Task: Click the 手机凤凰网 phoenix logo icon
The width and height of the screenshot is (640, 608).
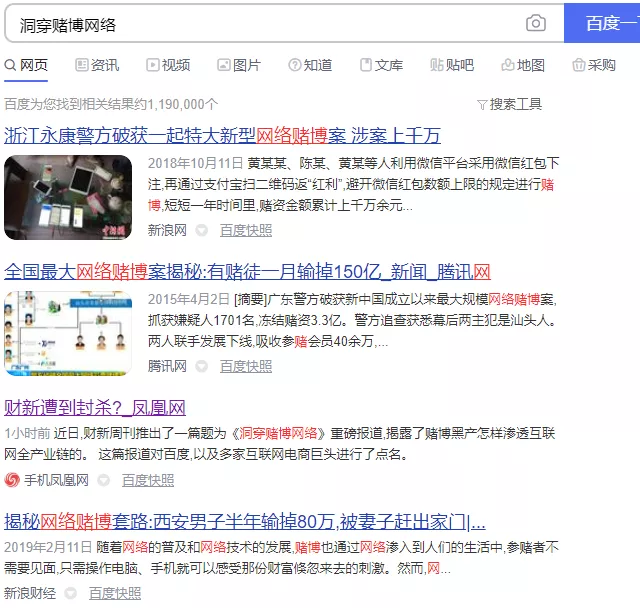Action: click(x=12, y=480)
